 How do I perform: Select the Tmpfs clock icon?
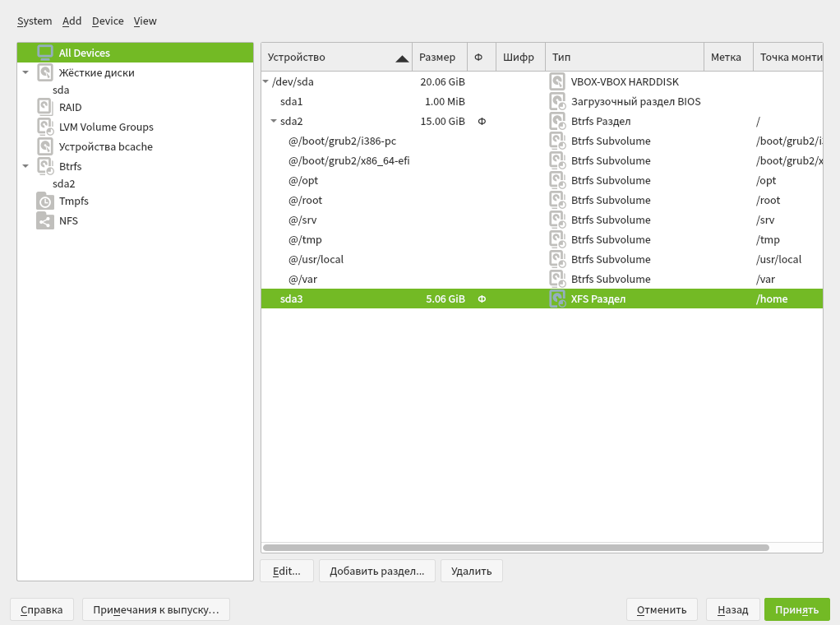click(x=45, y=201)
